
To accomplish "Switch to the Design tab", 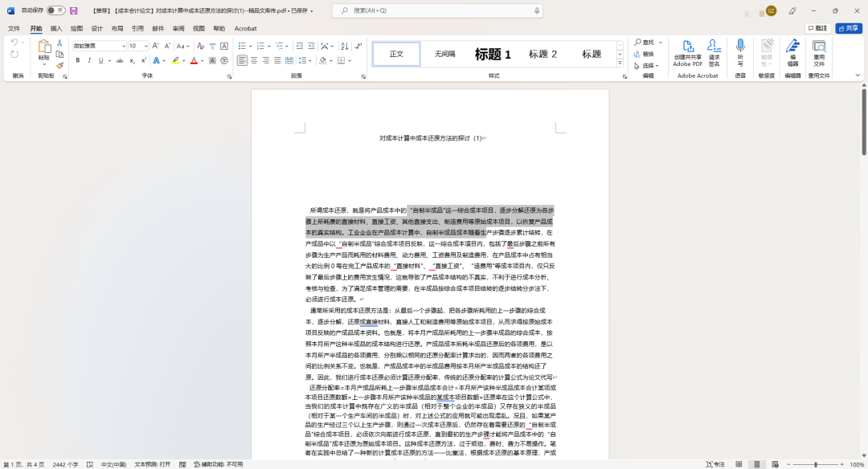I will coord(97,28).
